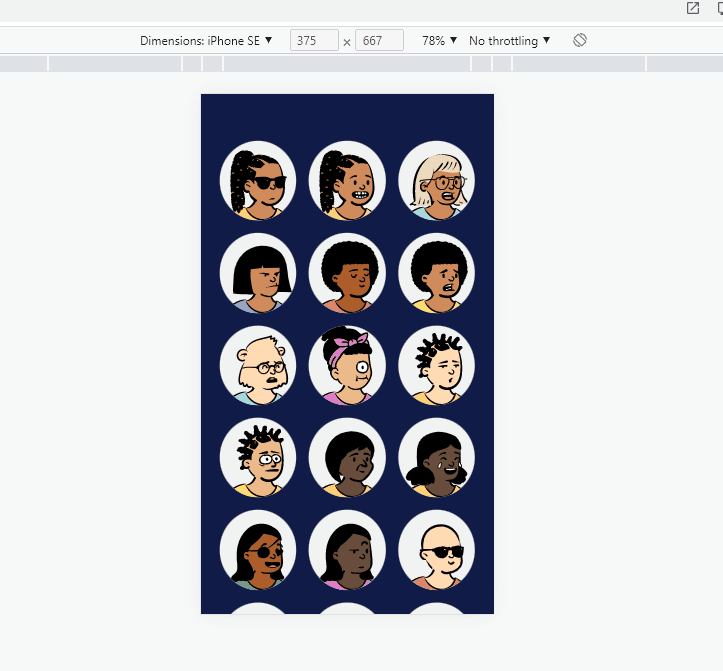
Task: Select spiky-haired avatar with wide glasses
Action: point(258,457)
